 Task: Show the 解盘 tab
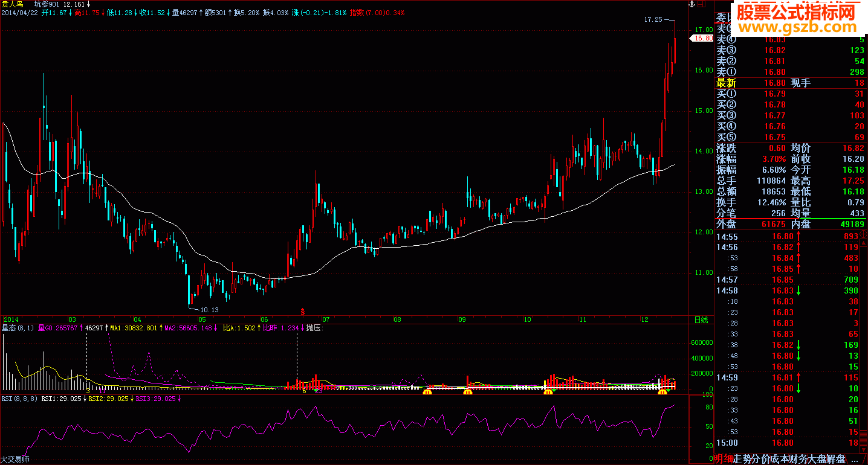836,459
